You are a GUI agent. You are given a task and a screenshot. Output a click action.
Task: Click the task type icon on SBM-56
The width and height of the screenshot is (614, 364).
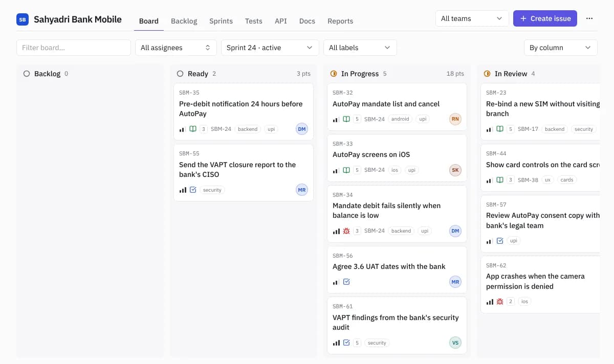[346, 282]
